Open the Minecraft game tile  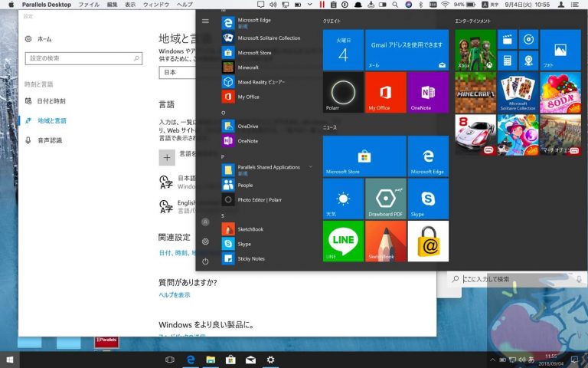point(475,92)
